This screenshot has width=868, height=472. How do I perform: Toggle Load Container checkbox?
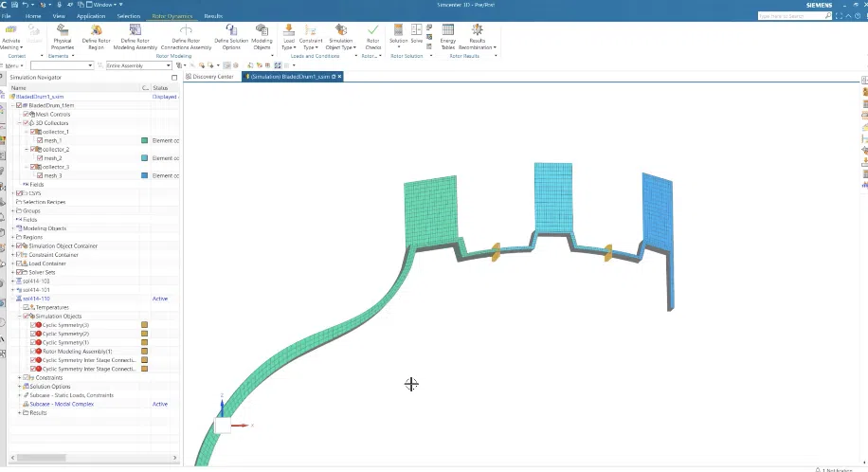pyautogui.click(x=19, y=263)
